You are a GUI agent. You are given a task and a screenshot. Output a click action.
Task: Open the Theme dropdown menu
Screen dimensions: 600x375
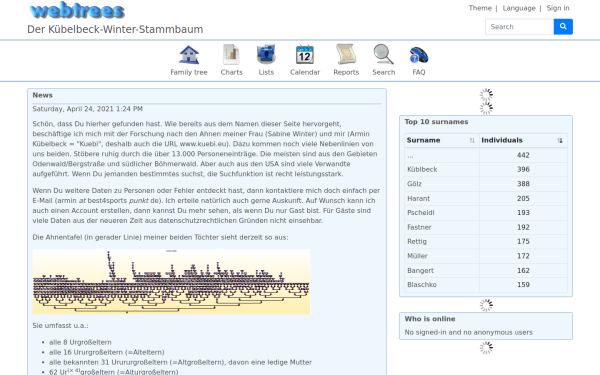(x=480, y=8)
